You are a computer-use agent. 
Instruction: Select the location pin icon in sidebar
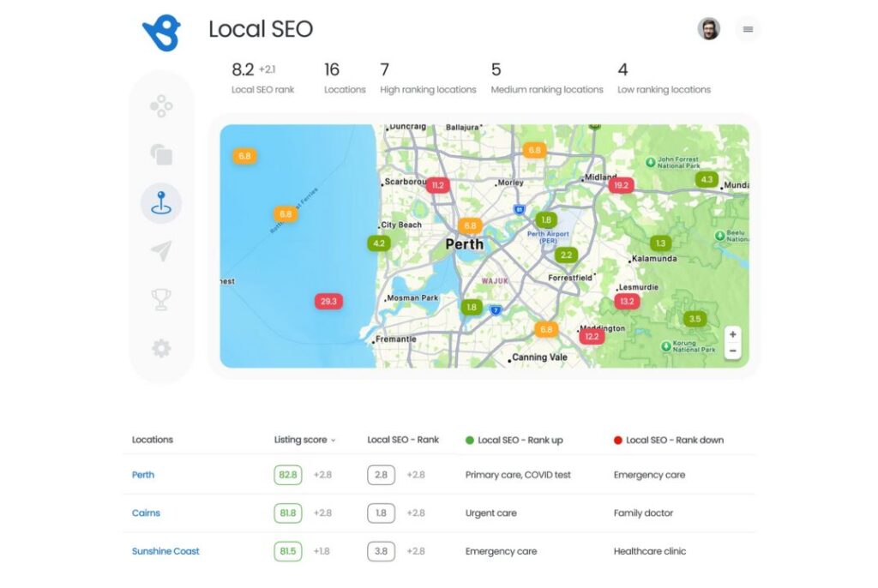click(x=161, y=203)
